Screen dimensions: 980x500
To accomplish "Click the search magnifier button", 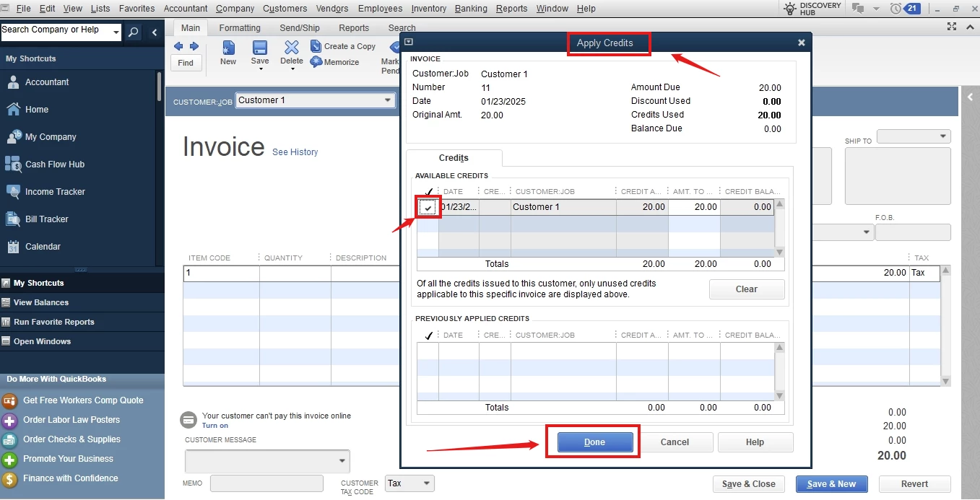I will click(133, 32).
